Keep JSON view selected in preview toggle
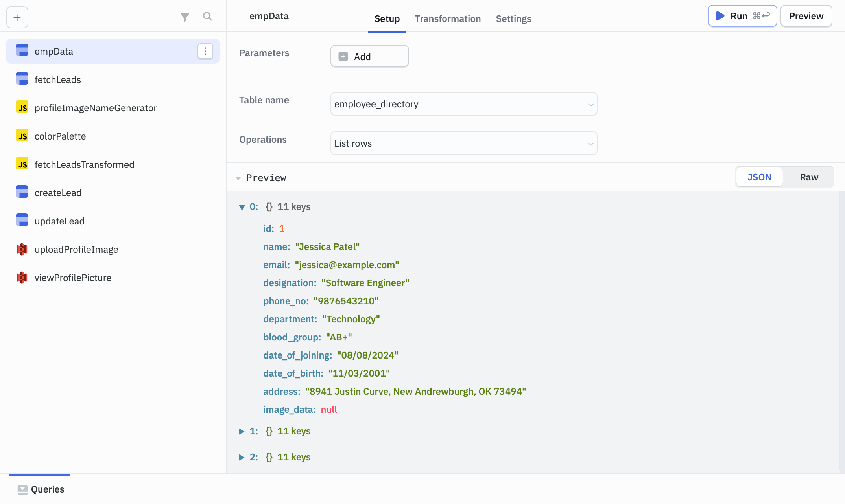The image size is (845, 504). [759, 177]
